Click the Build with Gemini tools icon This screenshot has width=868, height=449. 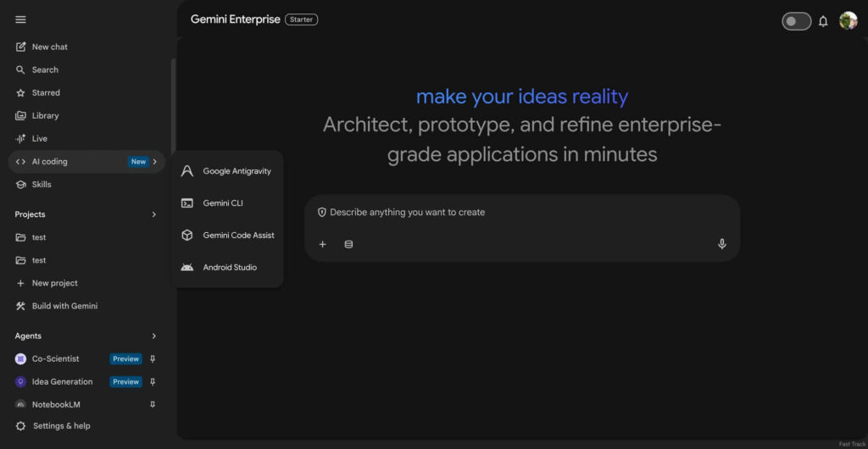point(20,306)
